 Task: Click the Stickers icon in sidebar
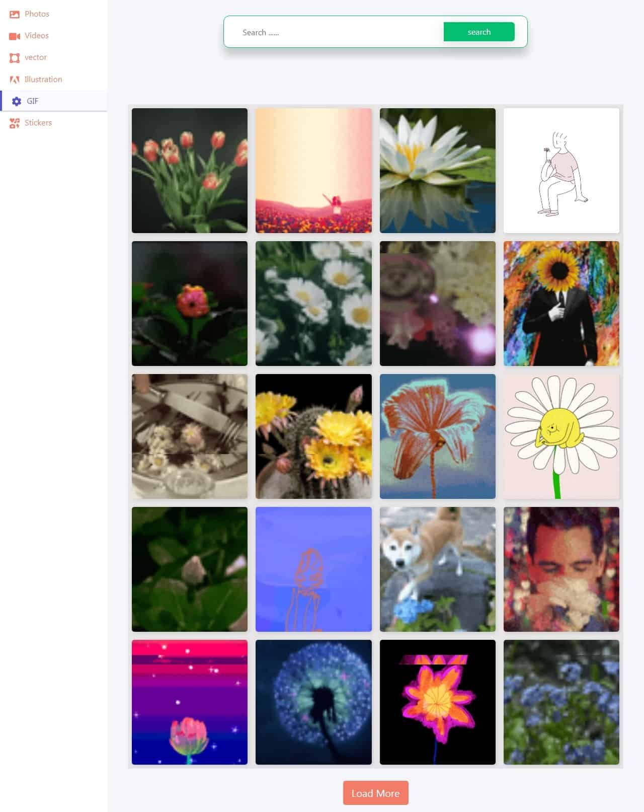[15, 123]
